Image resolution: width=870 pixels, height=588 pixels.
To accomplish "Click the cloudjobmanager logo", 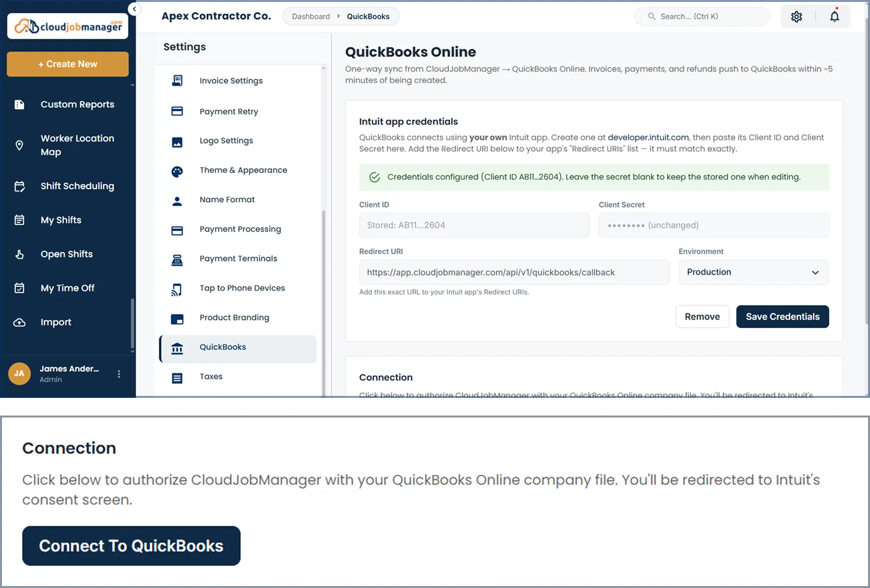I will pyautogui.click(x=68, y=26).
